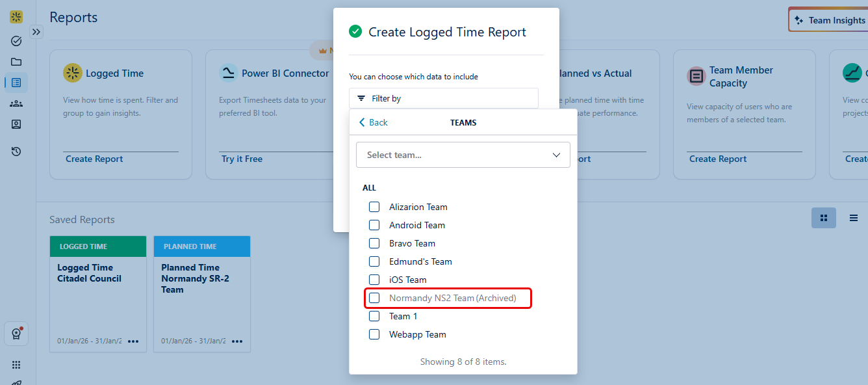This screenshot has height=385, width=868.
Task: Open options menu for Logged Time Citadel Council
Action: coord(133,341)
